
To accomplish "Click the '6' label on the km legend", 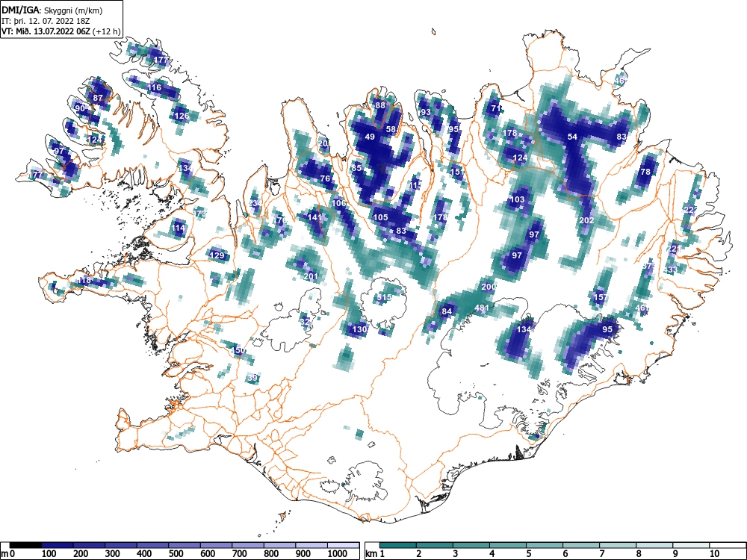I will click(x=565, y=553).
